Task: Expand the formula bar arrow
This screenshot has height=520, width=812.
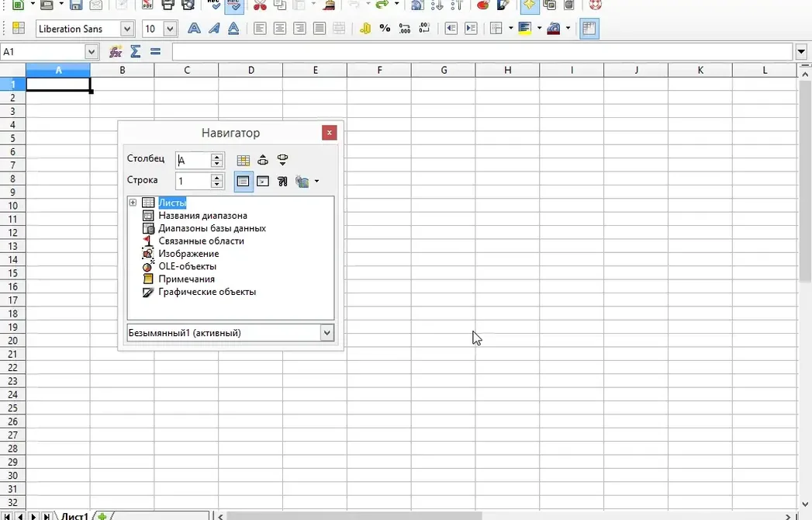Action: (x=802, y=51)
